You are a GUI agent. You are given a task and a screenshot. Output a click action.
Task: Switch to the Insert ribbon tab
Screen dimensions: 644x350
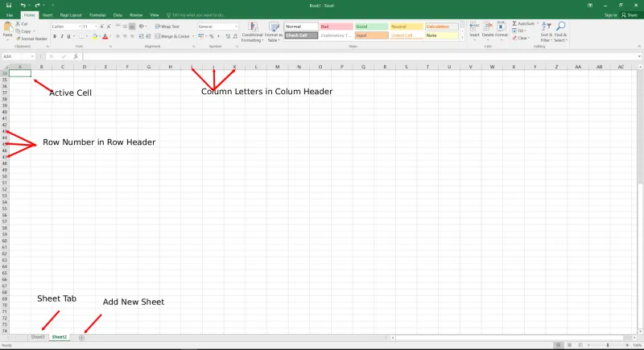[x=47, y=15]
